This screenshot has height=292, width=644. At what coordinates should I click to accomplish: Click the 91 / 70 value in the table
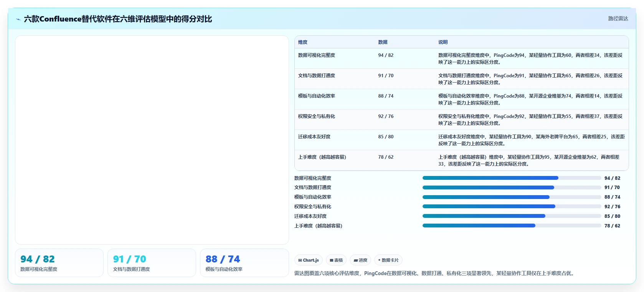click(x=386, y=76)
